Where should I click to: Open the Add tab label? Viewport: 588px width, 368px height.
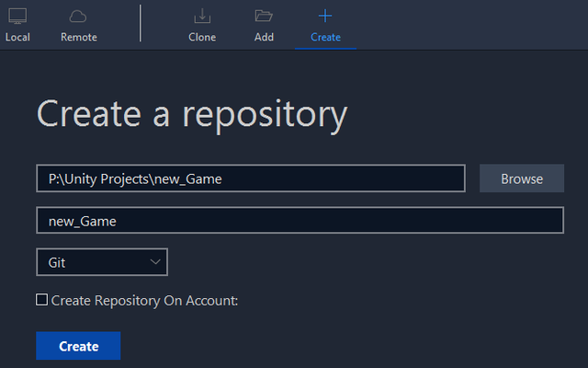264,37
